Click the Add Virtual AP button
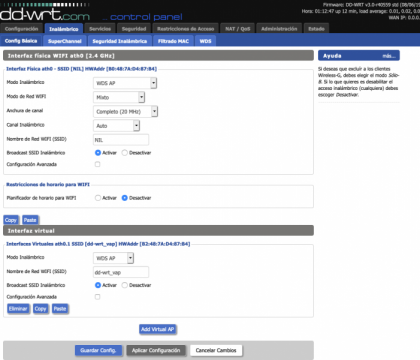 coord(157,329)
